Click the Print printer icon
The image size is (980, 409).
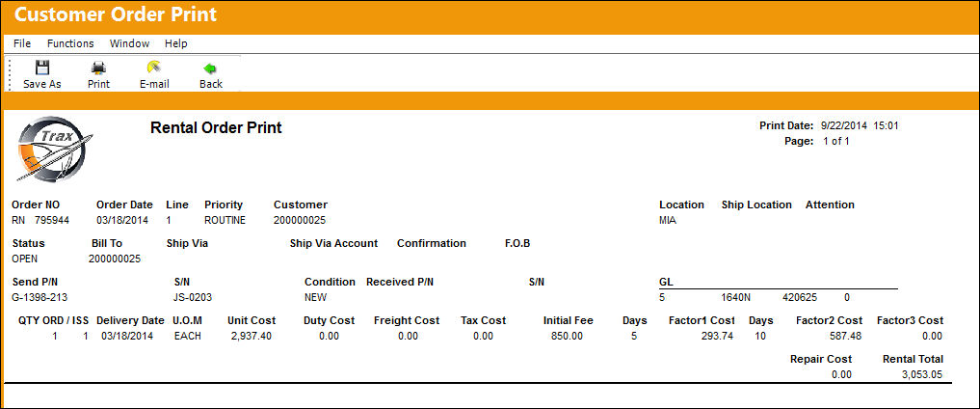tap(98, 68)
